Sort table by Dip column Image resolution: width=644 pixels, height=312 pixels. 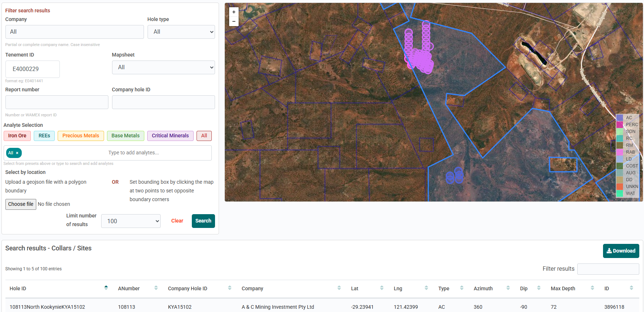click(x=538, y=288)
